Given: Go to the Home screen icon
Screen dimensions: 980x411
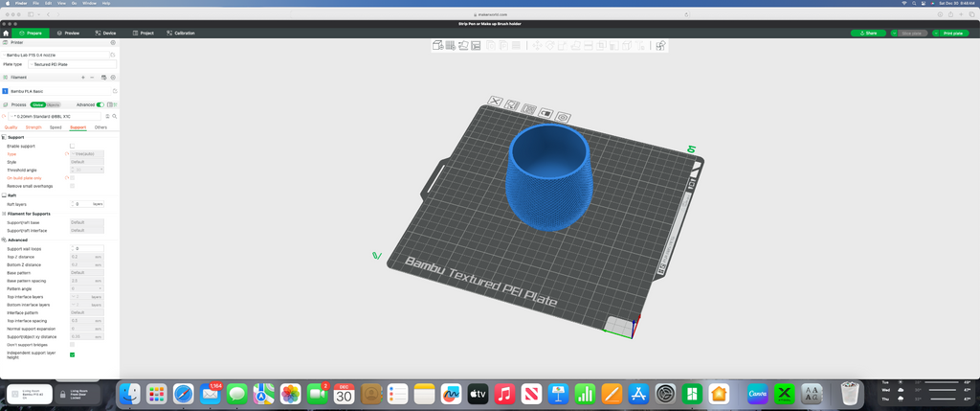Looking at the screenshot, I should point(6,33).
